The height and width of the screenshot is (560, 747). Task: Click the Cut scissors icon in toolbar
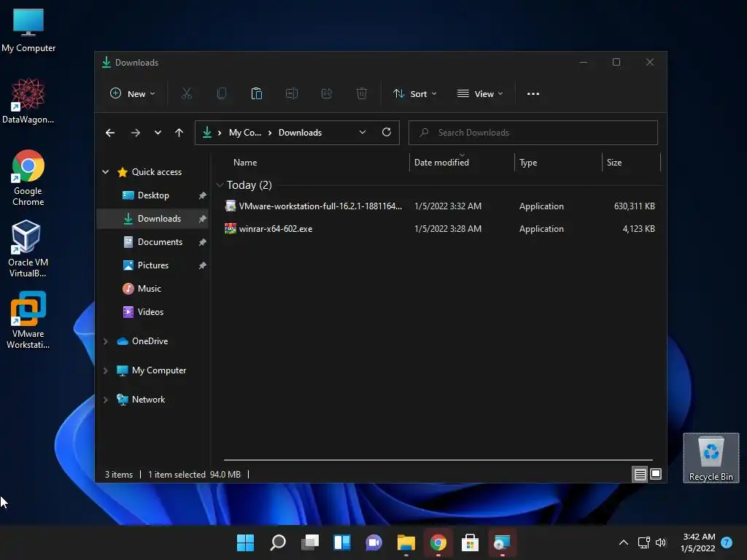(186, 94)
